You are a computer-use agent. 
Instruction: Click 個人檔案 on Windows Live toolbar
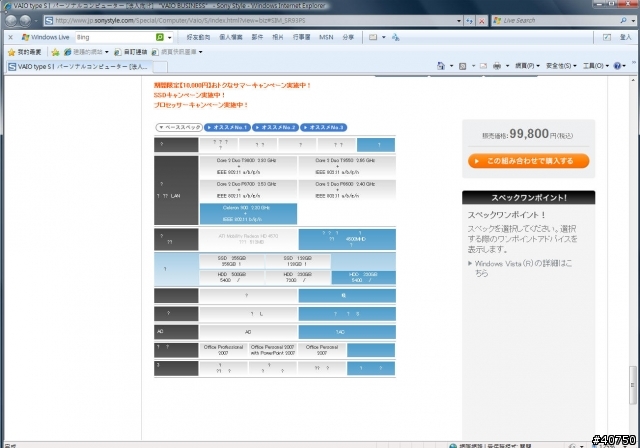[231, 37]
